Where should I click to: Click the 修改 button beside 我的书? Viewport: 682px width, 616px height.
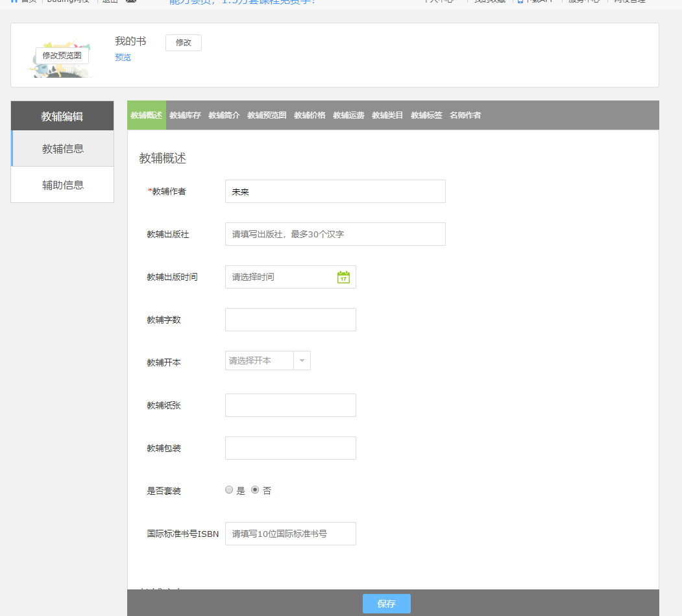(x=184, y=43)
